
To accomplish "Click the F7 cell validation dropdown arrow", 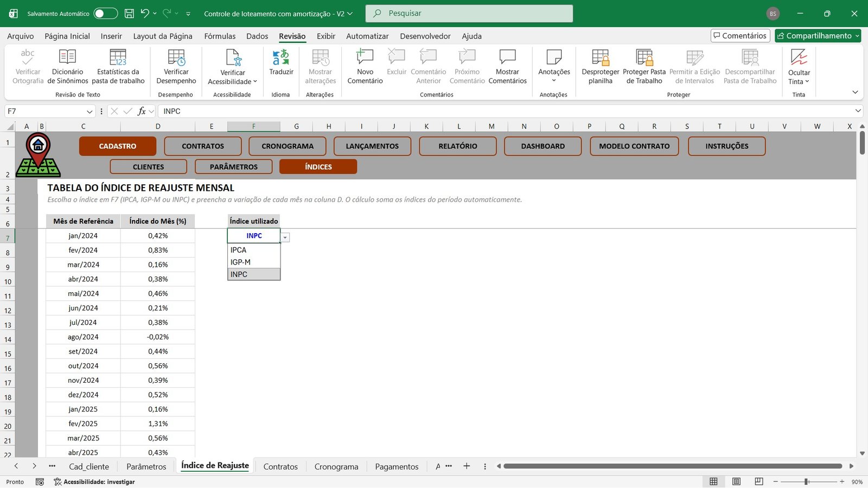I will click(x=285, y=237).
